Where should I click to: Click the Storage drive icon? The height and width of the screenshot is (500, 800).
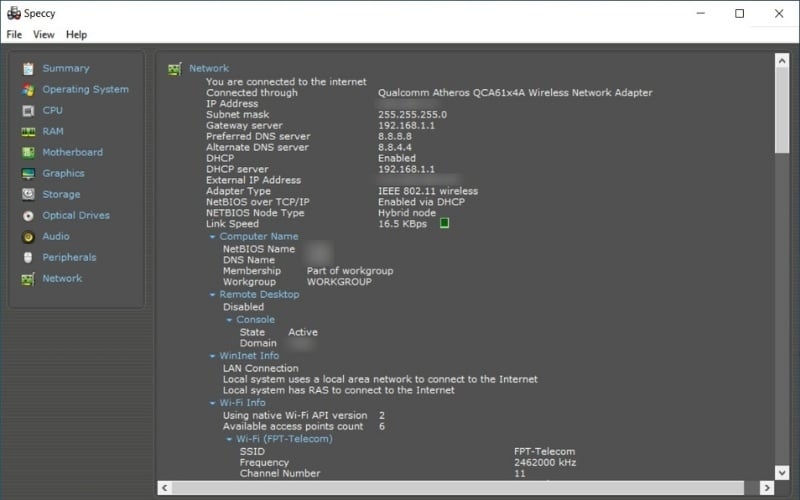point(26,194)
